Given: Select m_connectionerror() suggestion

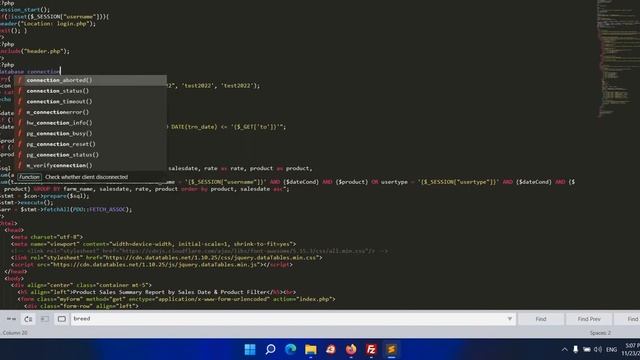Looking at the screenshot, I should point(91,112).
